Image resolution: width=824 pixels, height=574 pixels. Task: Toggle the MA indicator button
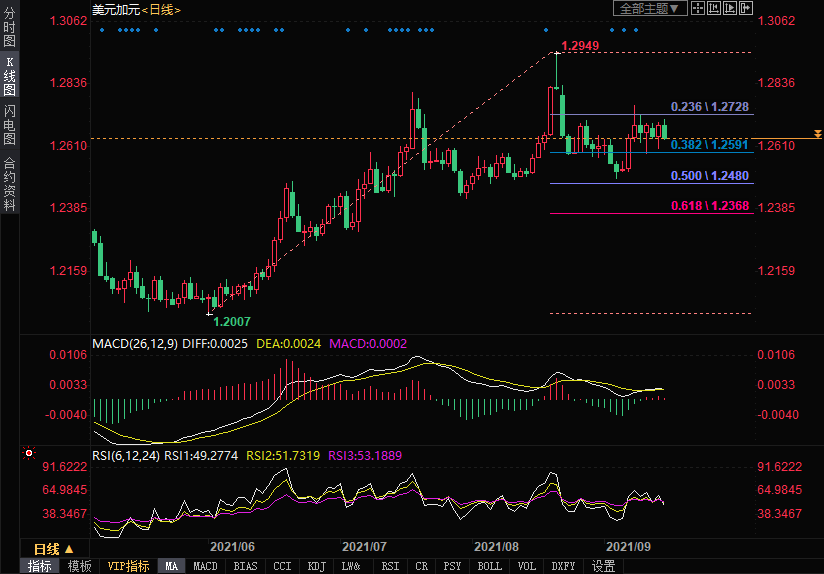[172, 566]
